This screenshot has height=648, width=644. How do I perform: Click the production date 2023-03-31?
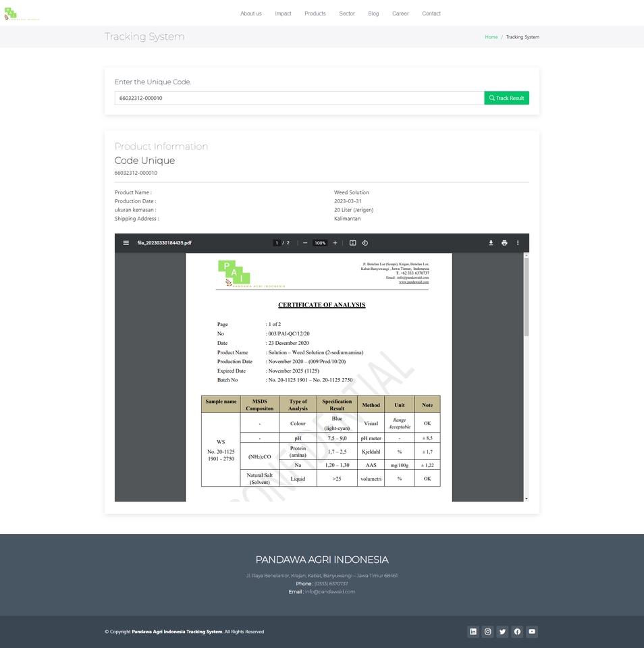click(348, 201)
